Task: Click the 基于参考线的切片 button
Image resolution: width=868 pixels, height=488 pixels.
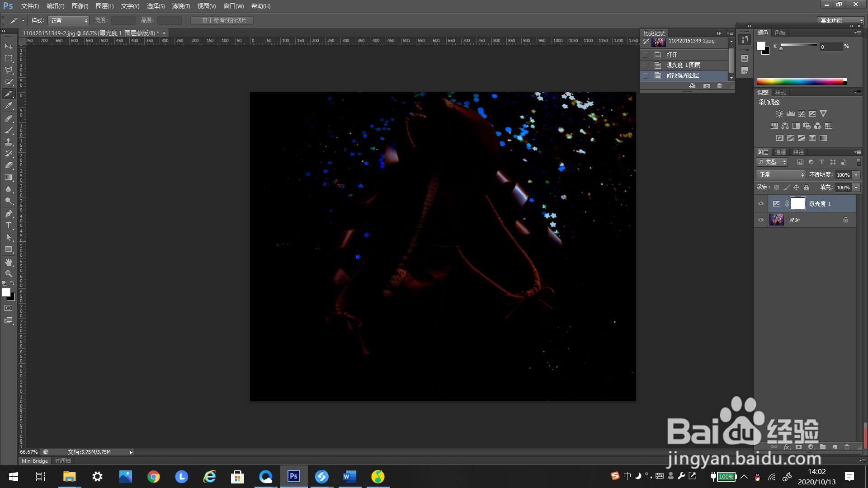Action: tap(222, 21)
